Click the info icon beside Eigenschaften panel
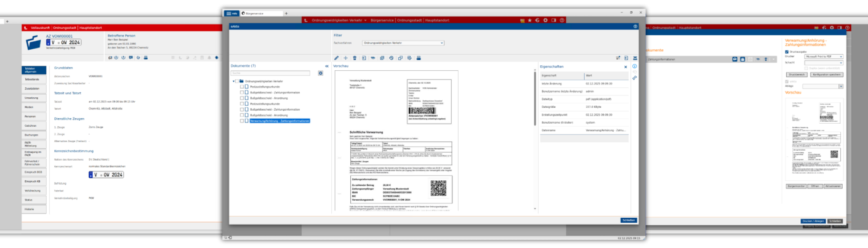This screenshot has height=248, width=868. click(635, 66)
